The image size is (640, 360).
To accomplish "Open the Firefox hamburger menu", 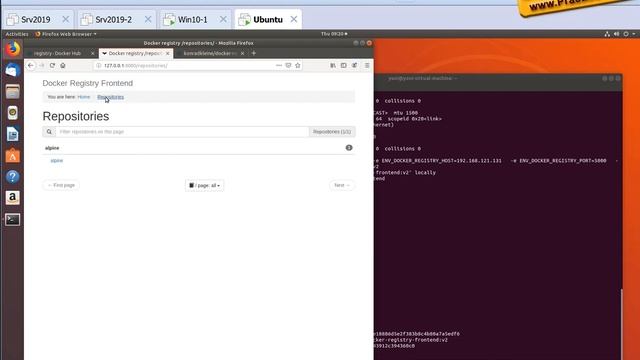I will (367, 65).
